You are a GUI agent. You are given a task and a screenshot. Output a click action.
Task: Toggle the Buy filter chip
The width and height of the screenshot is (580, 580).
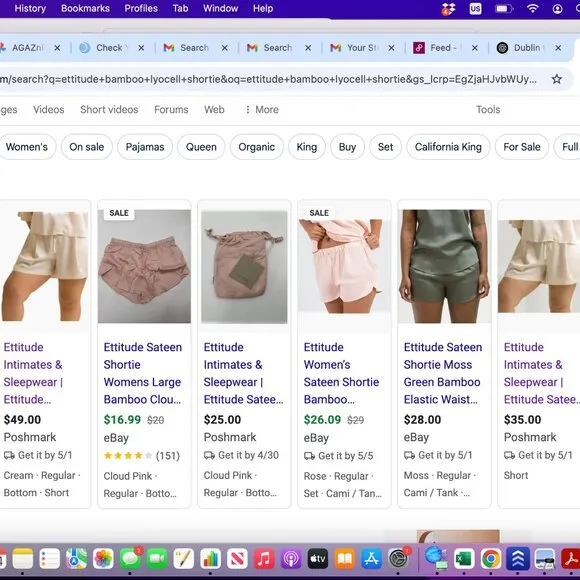347,147
